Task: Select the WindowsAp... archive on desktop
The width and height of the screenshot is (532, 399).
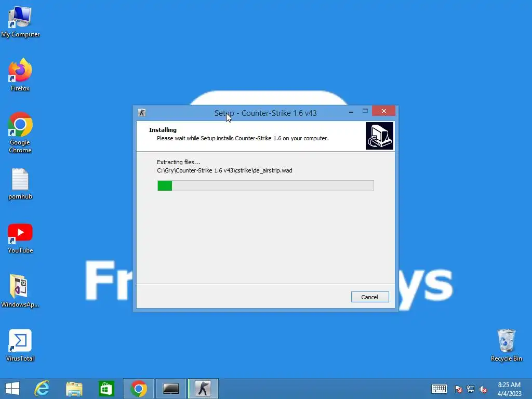Action: click(20, 291)
